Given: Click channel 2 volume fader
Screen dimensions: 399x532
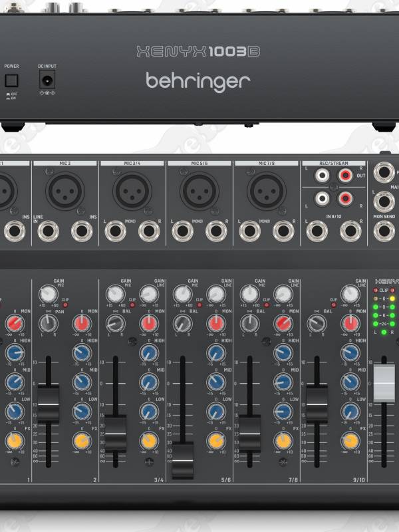Looking at the screenshot, I should 48,404.
